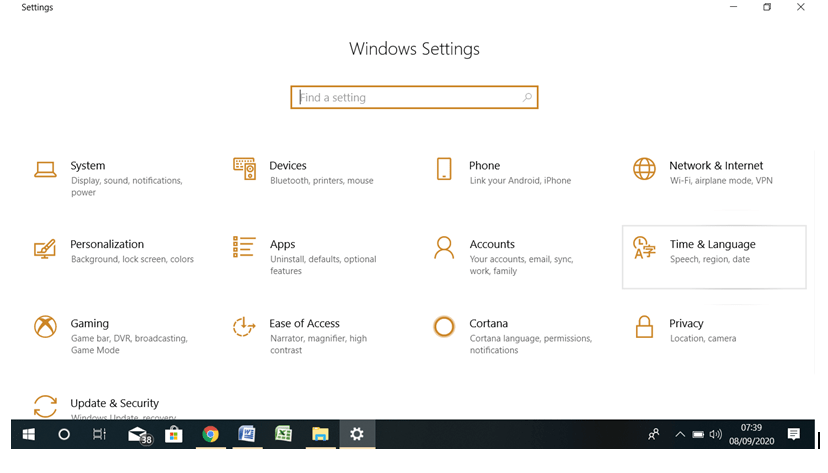The width and height of the screenshot is (828, 473).
Task: Show hidden system tray icons
Action: 680,434
